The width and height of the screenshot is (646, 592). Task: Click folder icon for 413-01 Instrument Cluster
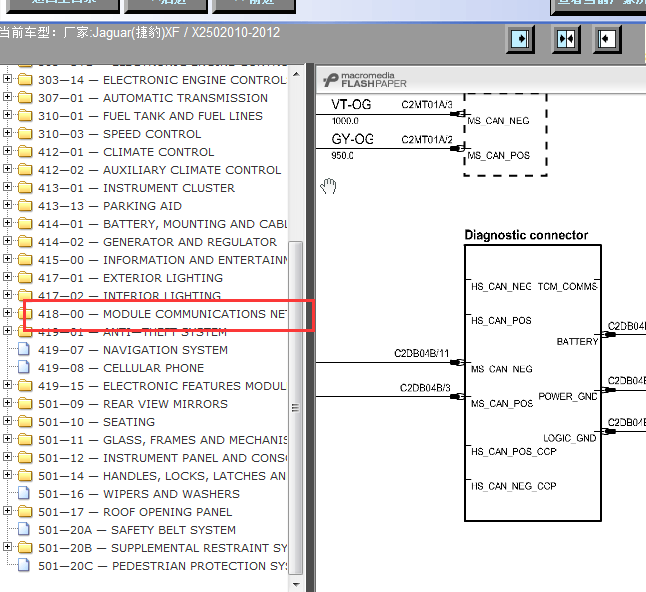(25, 187)
